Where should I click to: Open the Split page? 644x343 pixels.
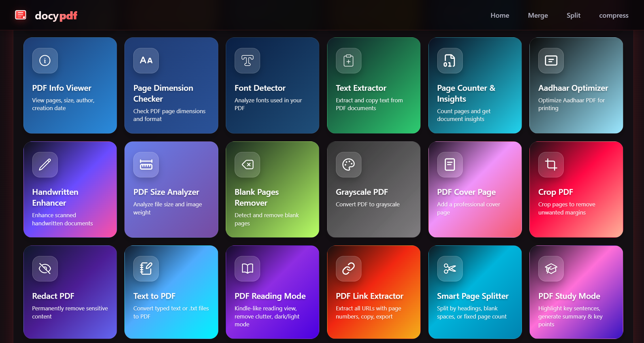pyautogui.click(x=573, y=15)
